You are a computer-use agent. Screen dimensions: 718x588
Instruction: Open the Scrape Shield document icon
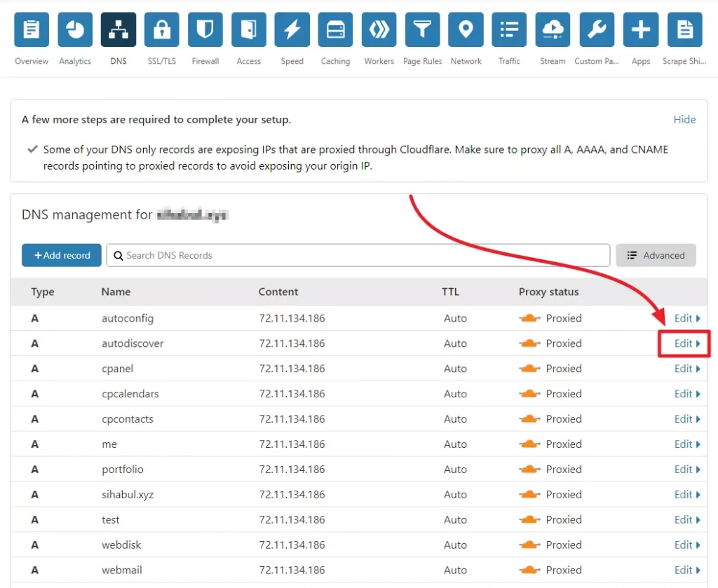pyautogui.click(x=684, y=29)
